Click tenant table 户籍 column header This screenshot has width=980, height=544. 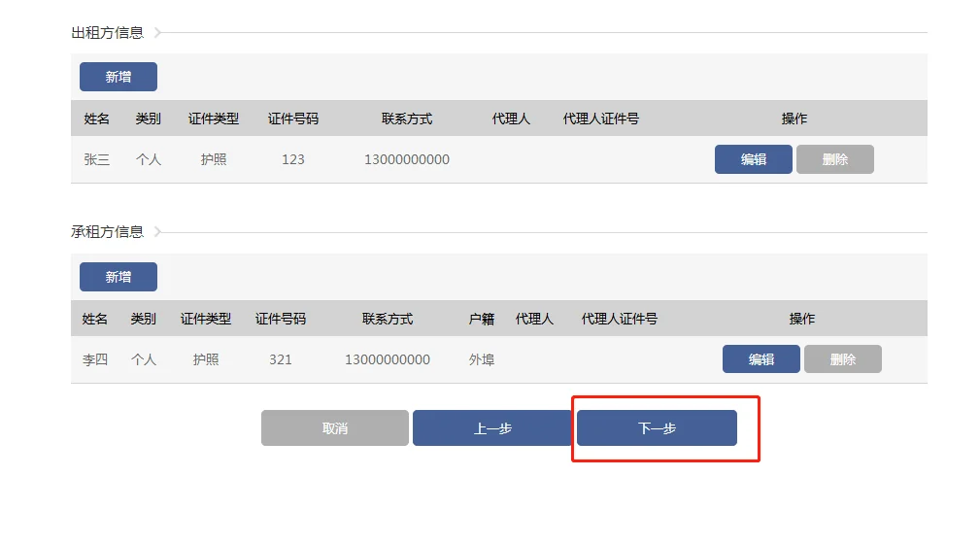[482, 319]
